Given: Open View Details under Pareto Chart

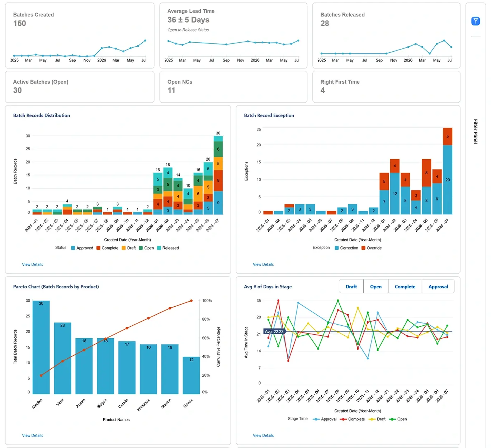Looking at the screenshot, I should (32, 435).
